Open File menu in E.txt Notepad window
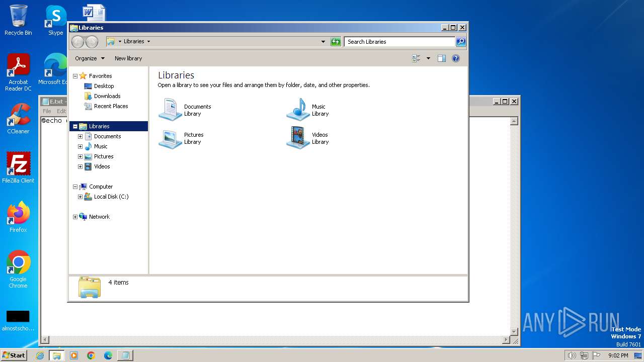The image size is (644, 362). pyautogui.click(x=47, y=111)
